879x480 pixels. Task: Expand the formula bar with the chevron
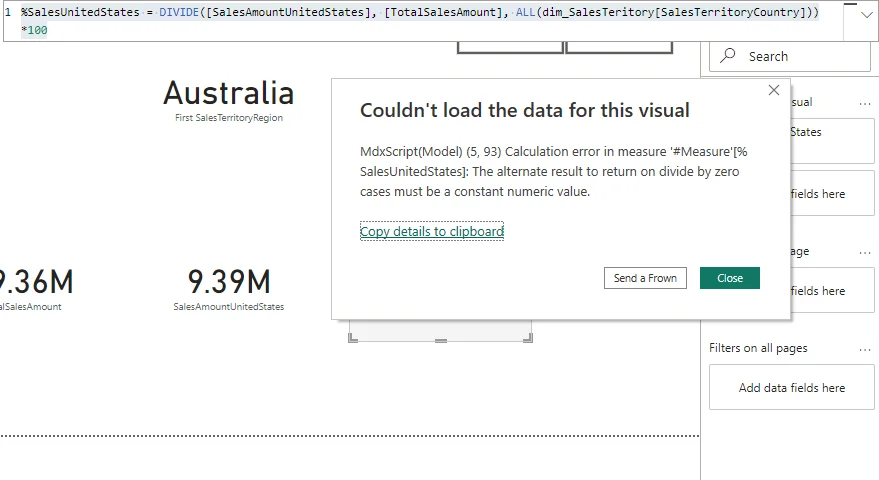coord(865,16)
